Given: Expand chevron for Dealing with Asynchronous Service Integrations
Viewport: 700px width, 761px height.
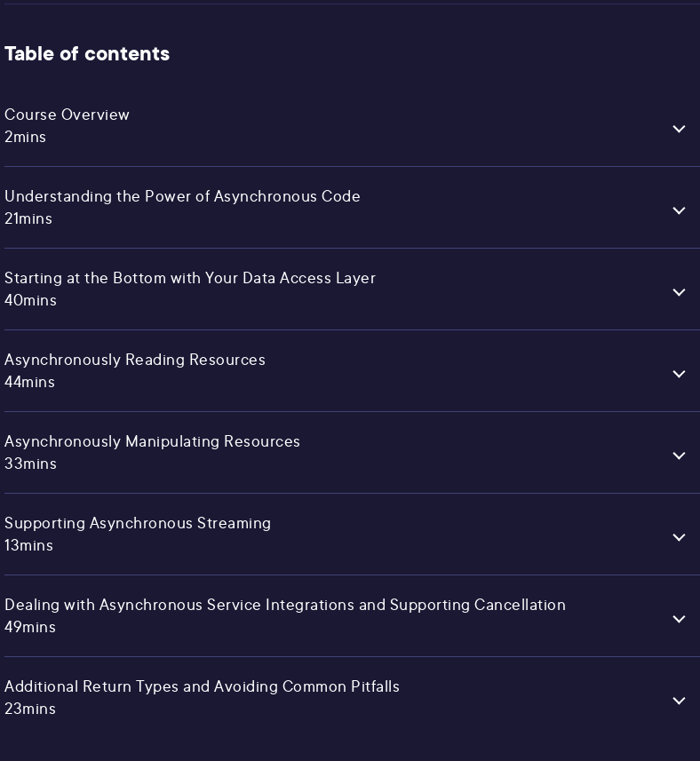Looking at the screenshot, I should (x=679, y=619).
